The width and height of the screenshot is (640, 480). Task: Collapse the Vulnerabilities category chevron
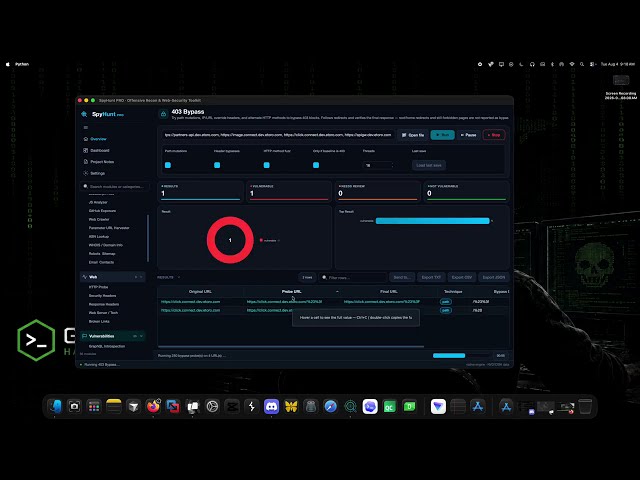[141, 336]
